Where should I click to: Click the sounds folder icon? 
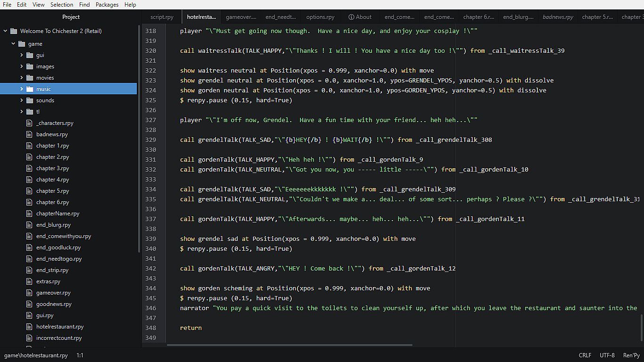30,100
